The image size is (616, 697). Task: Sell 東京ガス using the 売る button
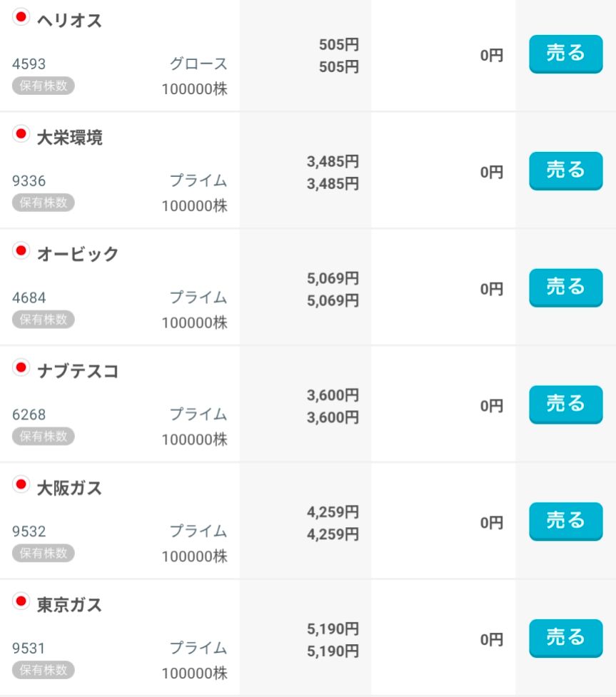(565, 639)
